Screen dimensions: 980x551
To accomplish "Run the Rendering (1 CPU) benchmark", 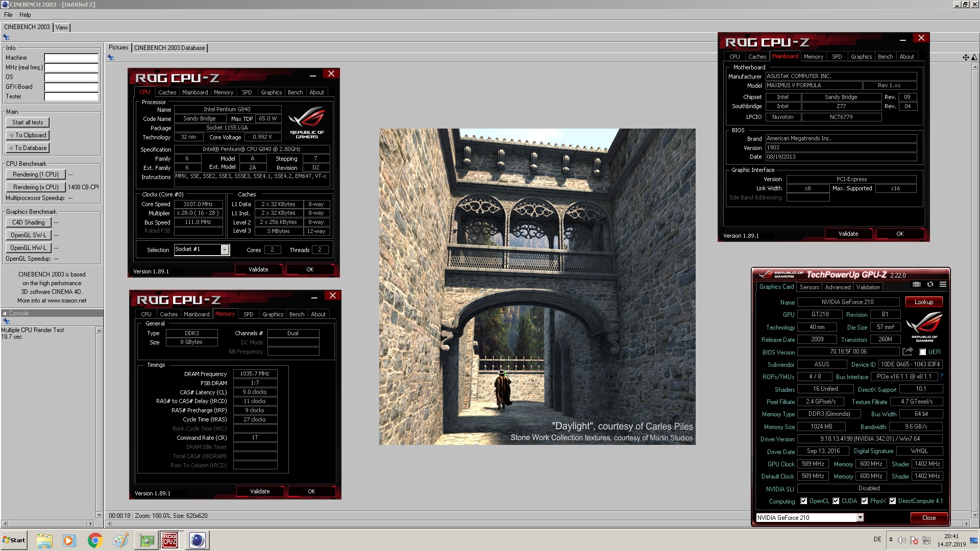I will pos(36,174).
